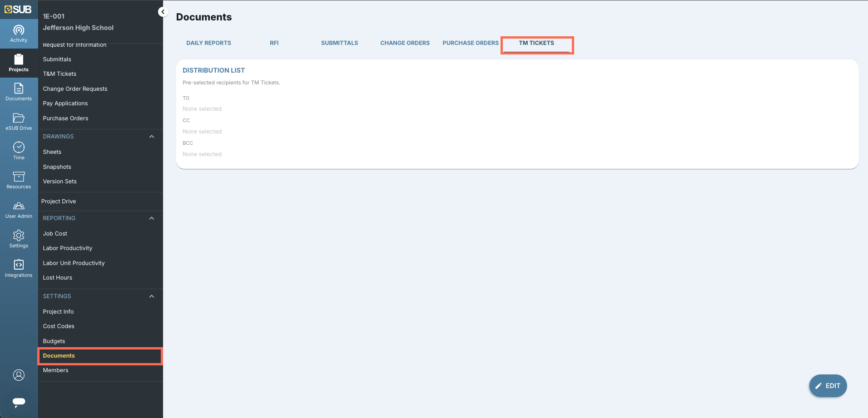Screen dimensions: 868x418
Task: Collapse the SETTINGS section chevron
Action: click(152, 296)
